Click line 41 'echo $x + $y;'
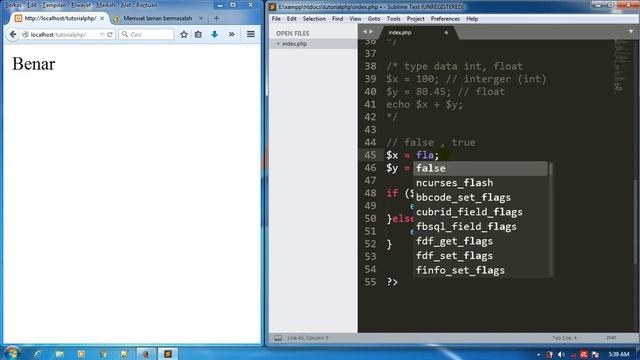Screen dimensions: 640x360 [424, 104]
